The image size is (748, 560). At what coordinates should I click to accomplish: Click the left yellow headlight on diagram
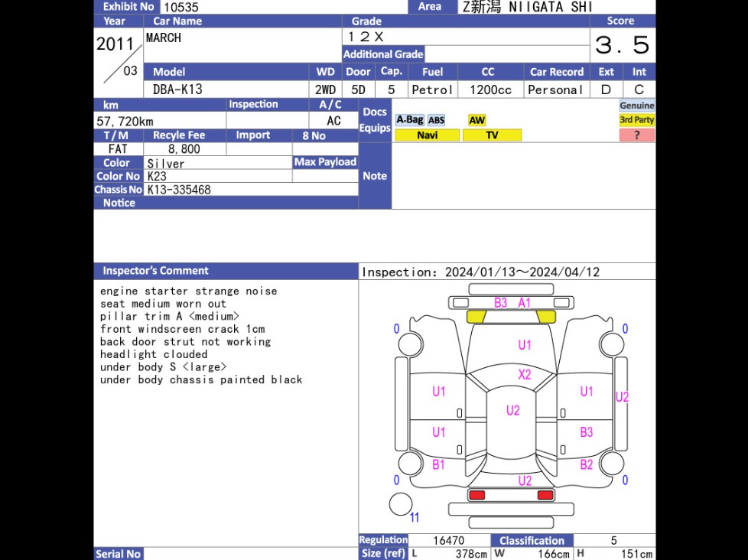476,316
